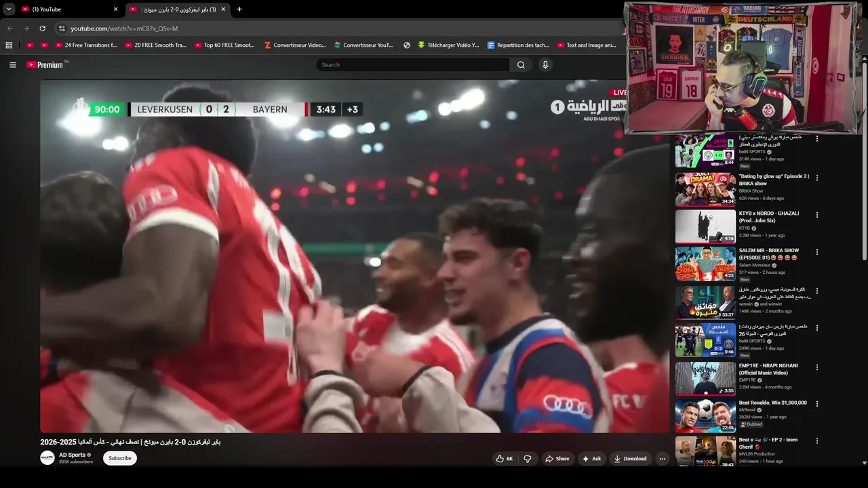Go forward using the browser forward arrow
868x488 pixels.
tap(26, 28)
